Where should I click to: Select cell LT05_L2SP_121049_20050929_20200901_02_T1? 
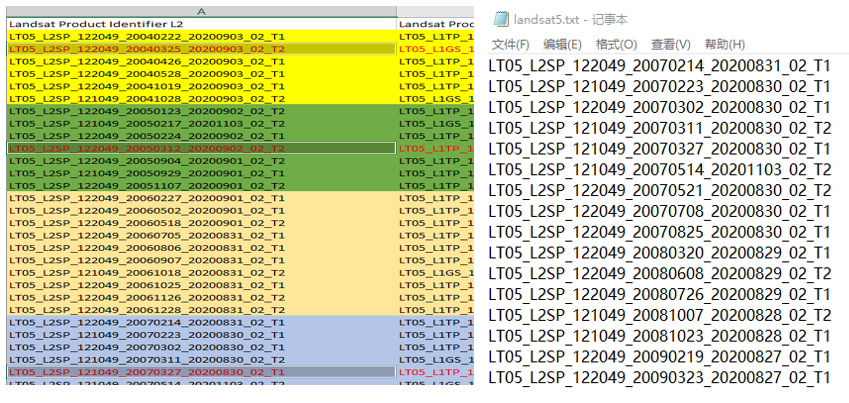click(x=201, y=173)
